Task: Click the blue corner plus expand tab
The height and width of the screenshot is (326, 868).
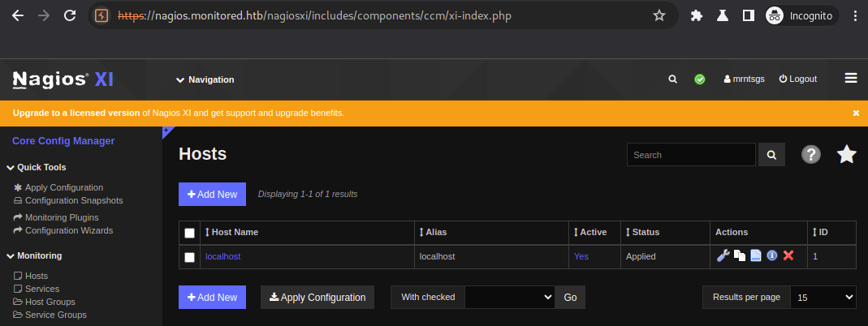Action: tap(166, 131)
